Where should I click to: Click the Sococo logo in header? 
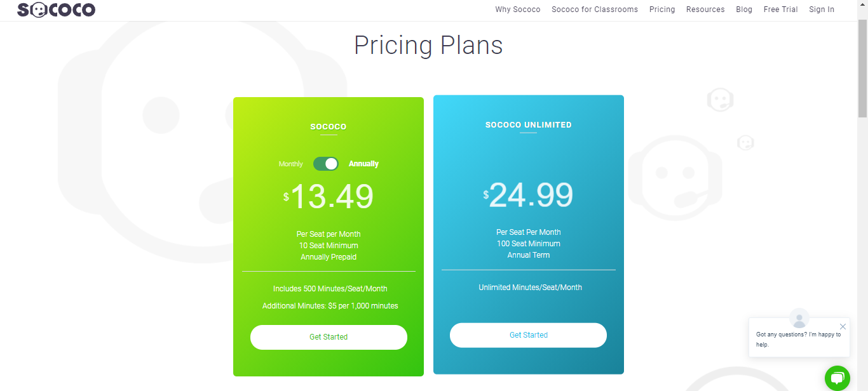[57, 10]
